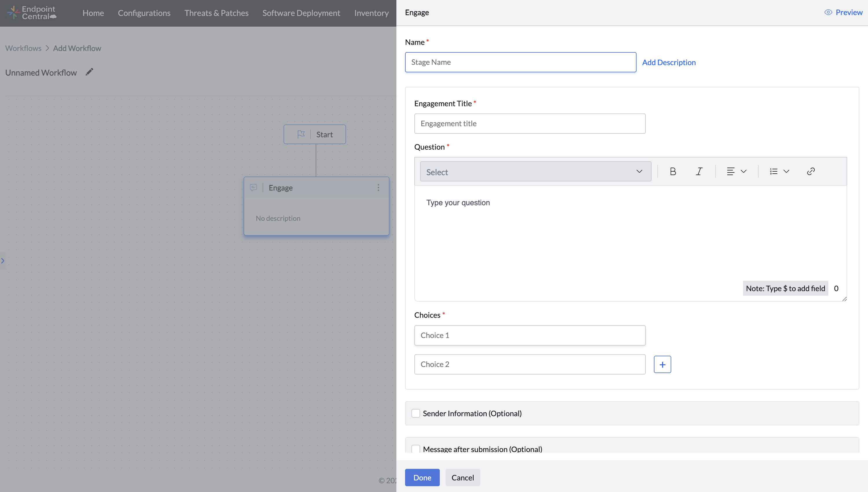Screen dimensions: 868x492
Task: Click the Endpoint Central logo
Action: 32,12
